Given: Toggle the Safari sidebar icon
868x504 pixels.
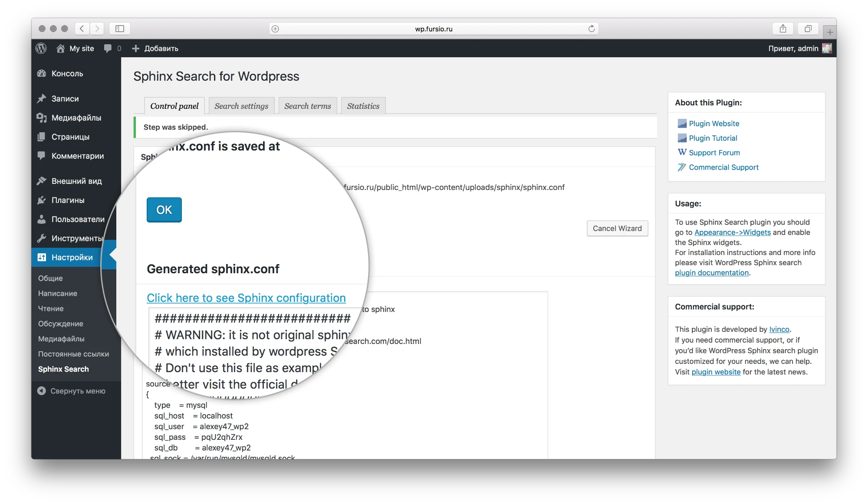Looking at the screenshot, I should click(120, 29).
